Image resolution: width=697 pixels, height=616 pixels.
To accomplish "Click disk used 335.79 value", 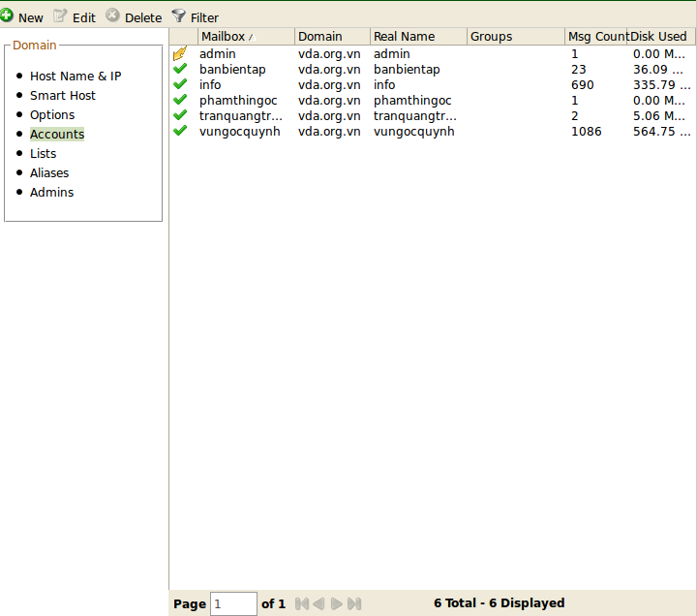I will [x=662, y=85].
